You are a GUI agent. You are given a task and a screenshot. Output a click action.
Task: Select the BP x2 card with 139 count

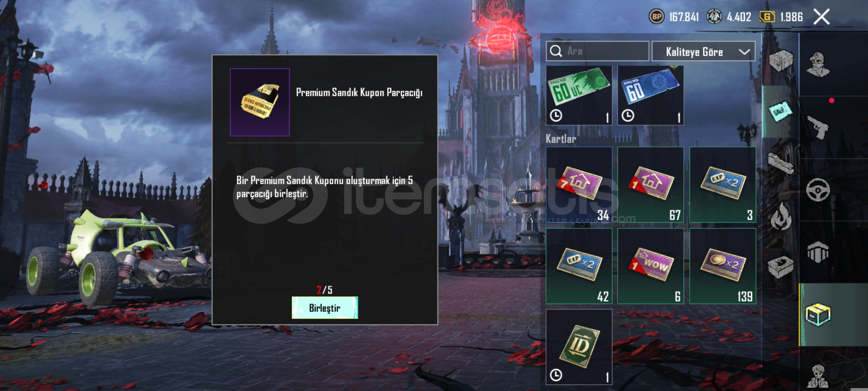pyautogui.click(x=723, y=266)
